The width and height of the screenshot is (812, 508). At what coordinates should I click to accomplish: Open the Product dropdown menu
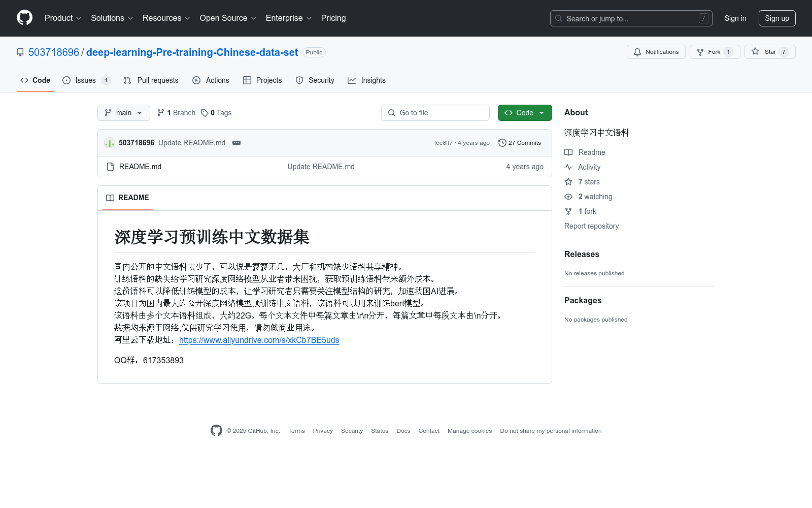pyautogui.click(x=63, y=18)
